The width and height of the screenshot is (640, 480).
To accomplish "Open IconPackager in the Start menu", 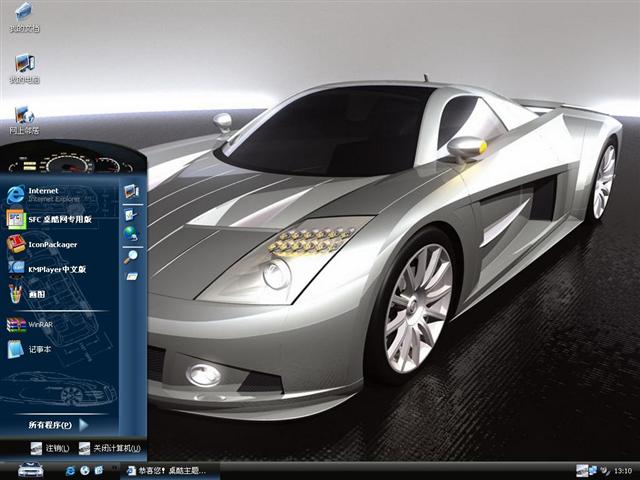I will click(x=50, y=244).
